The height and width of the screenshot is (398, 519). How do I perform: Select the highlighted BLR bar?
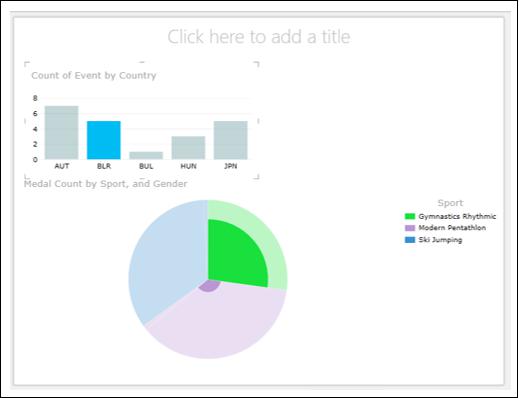click(x=104, y=140)
